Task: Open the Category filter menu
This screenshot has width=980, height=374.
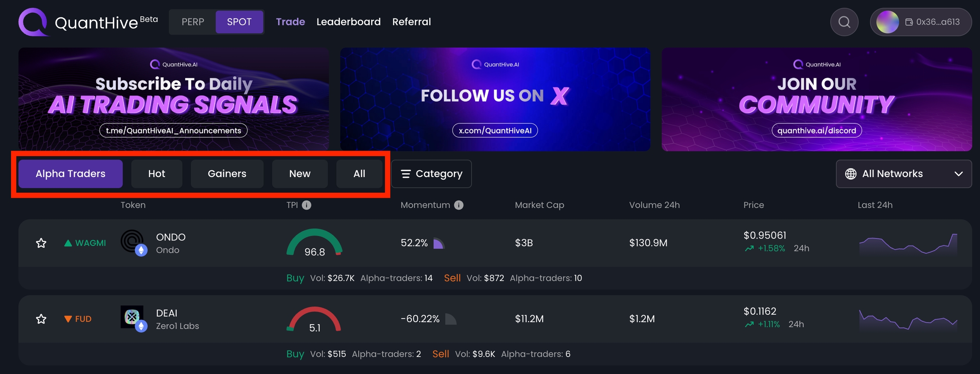Action: click(431, 174)
